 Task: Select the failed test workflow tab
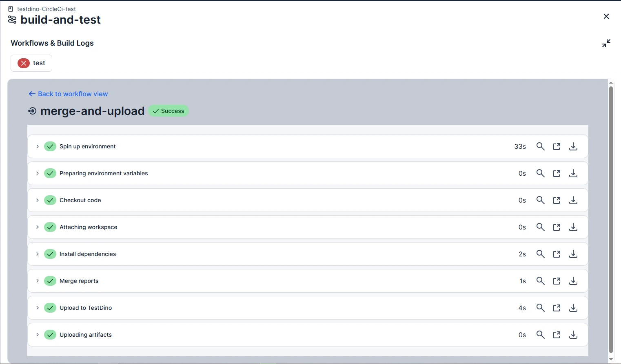(x=31, y=63)
